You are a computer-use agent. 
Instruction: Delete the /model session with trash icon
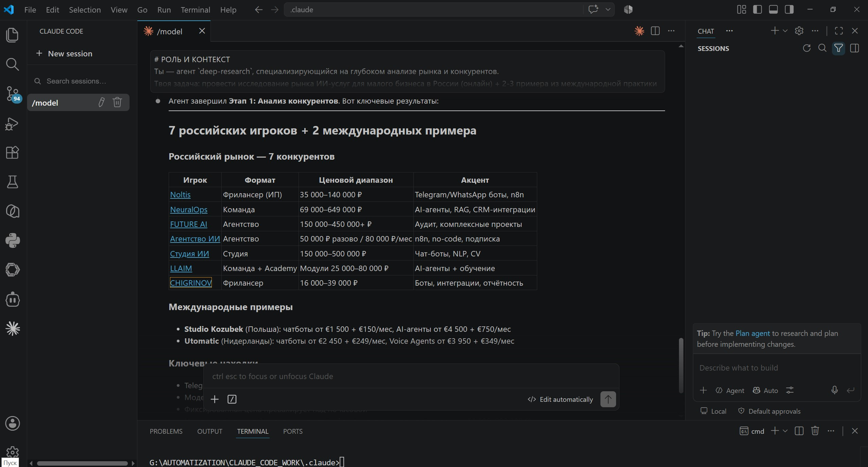[117, 102]
